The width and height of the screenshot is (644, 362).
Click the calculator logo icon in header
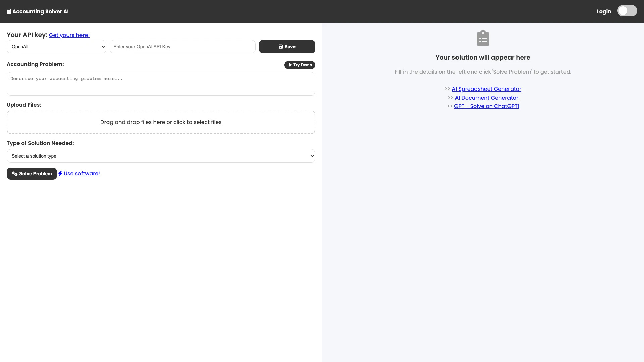9,12
